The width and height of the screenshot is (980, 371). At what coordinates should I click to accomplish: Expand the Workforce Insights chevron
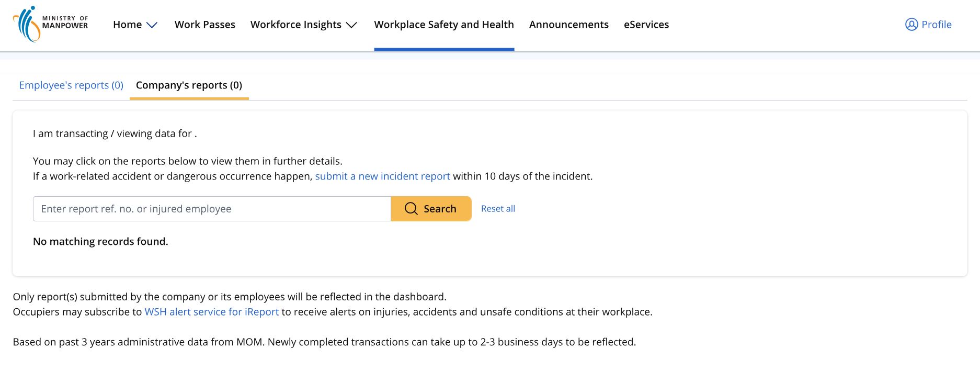coord(351,25)
